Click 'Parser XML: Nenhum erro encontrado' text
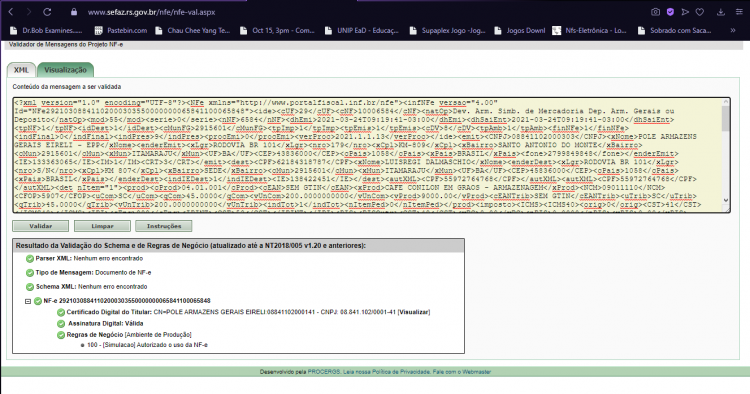750x394 pixels. coord(89,258)
